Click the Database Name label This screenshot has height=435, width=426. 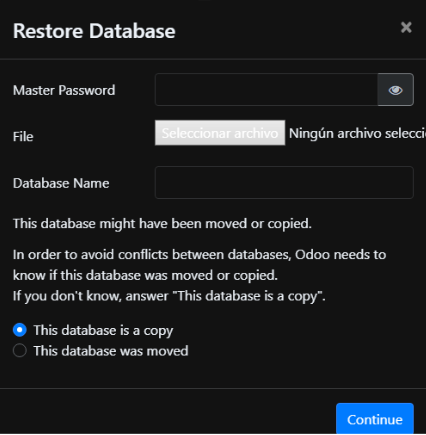(x=61, y=183)
